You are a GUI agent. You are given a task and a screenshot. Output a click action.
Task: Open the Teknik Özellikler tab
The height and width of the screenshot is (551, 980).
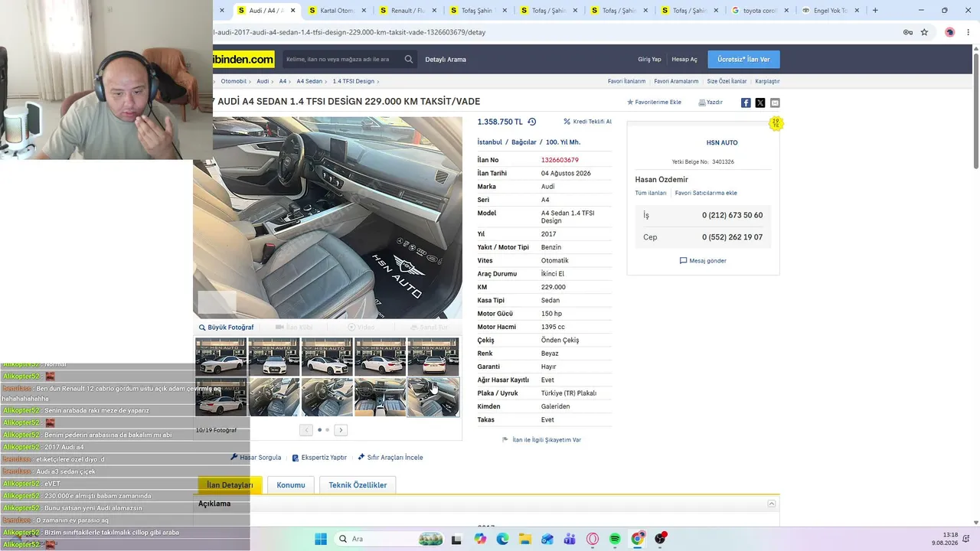(x=358, y=485)
